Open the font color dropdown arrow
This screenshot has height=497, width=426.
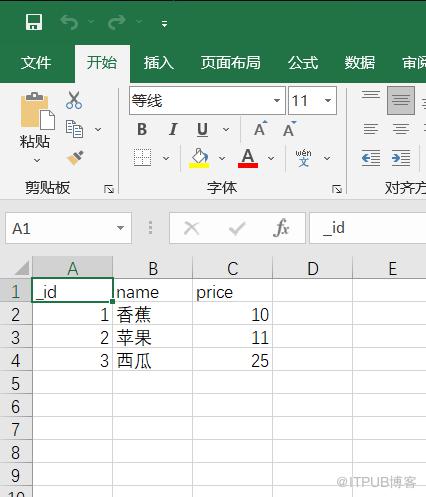pos(271,158)
